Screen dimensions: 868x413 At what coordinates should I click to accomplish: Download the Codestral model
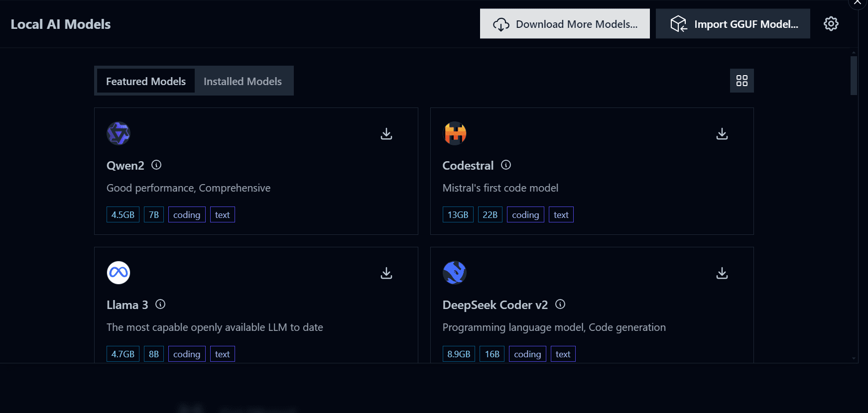[x=722, y=134]
